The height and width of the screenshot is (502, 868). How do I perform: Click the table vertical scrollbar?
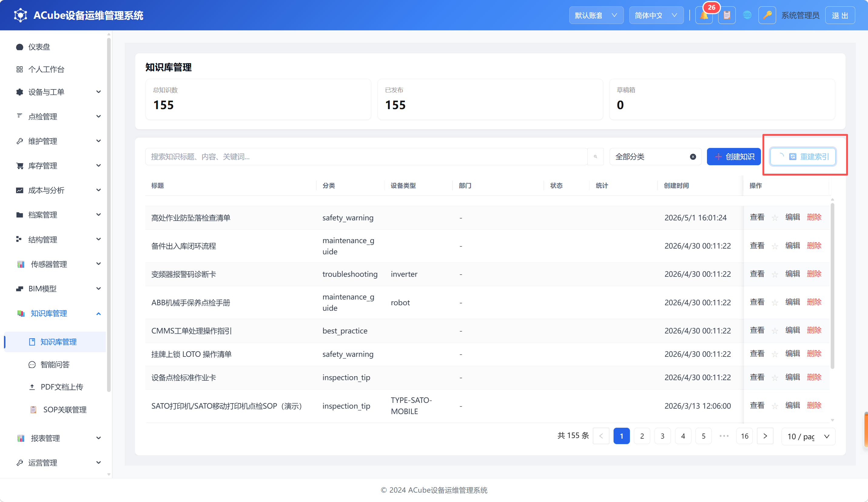(833, 286)
